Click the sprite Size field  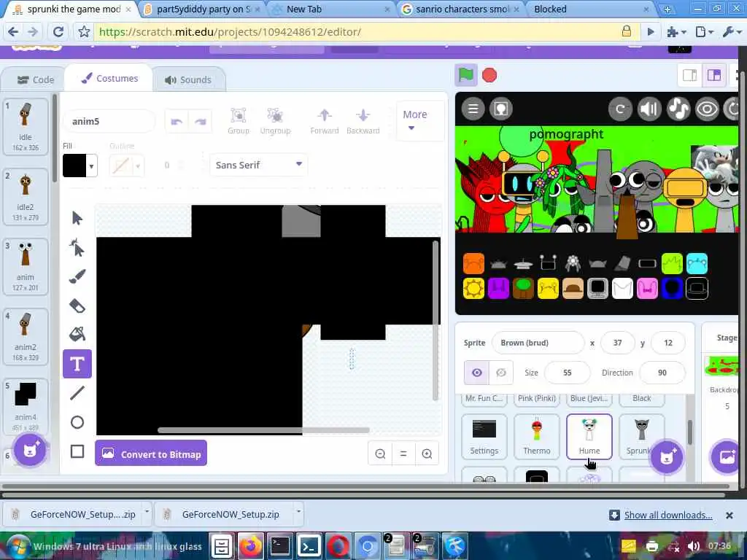567,373
